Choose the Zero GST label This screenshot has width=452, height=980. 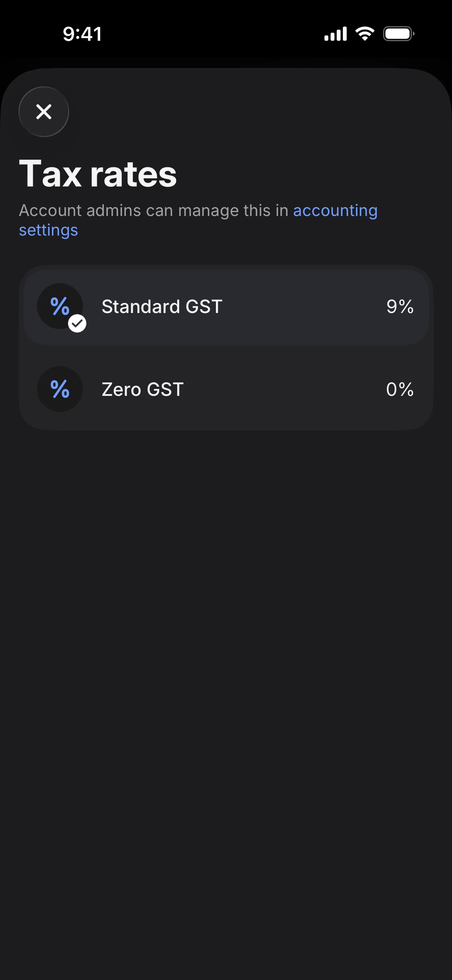coord(143,389)
